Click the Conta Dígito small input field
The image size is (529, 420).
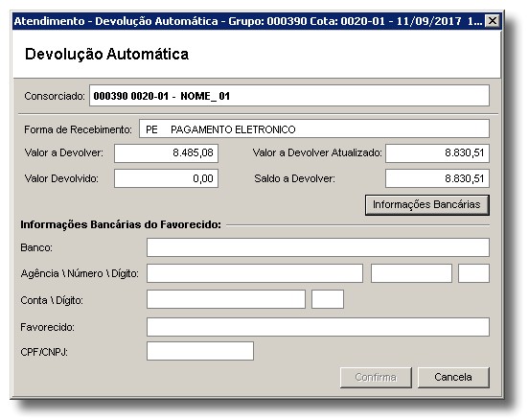coord(328,299)
